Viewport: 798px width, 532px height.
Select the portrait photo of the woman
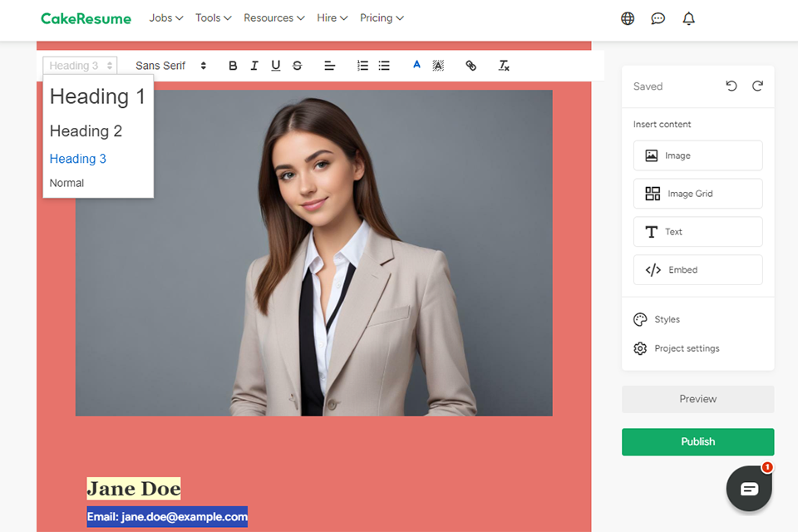pos(314,253)
